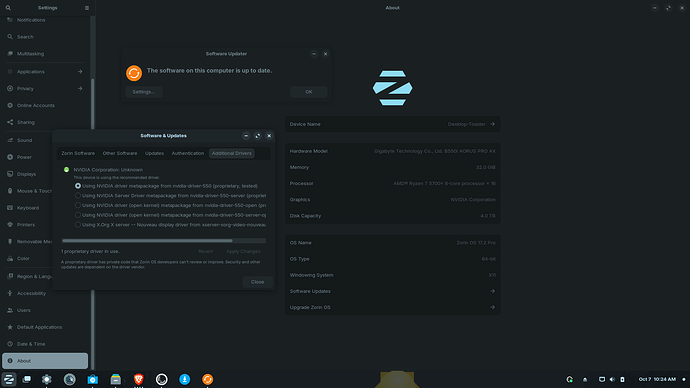Open the Brave browser from the taskbar
This screenshot has height=388, width=690.
tap(139, 379)
